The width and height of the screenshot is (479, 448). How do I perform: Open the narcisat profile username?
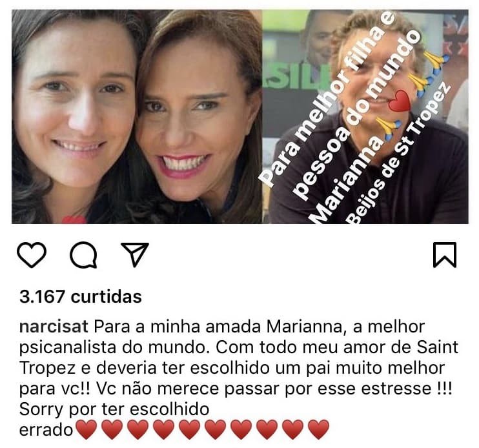54,327
